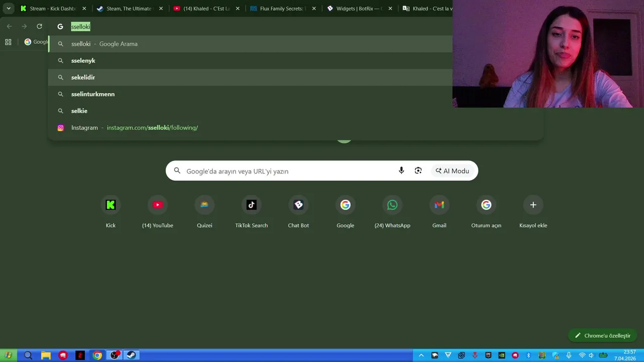Click the AI Modu button
The image size is (644, 362).
(452, 171)
